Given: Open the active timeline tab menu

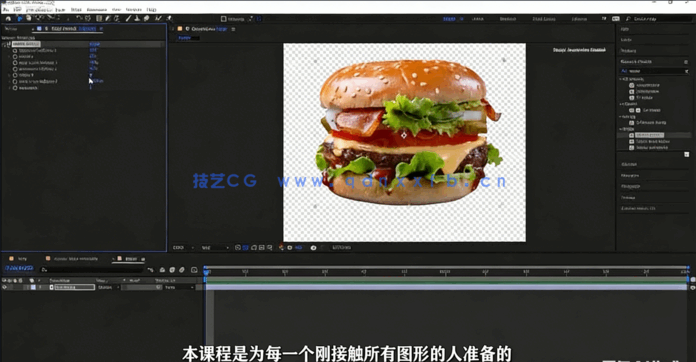Looking at the screenshot, I should [143, 259].
